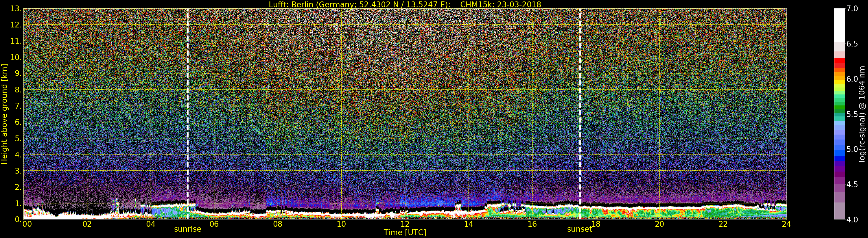Click the '7.0' colorbar tick value
Image resolution: width=868 pixels, height=238 pixels.
point(852,9)
